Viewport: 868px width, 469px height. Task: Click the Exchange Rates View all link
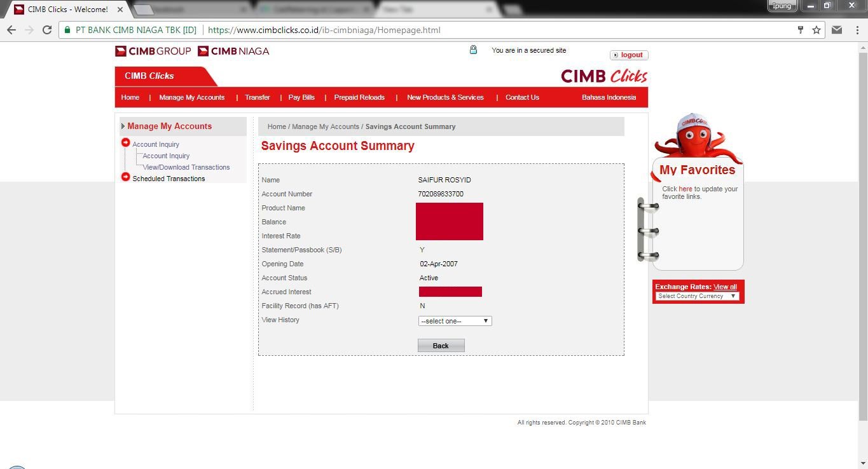tap(725, 287)
